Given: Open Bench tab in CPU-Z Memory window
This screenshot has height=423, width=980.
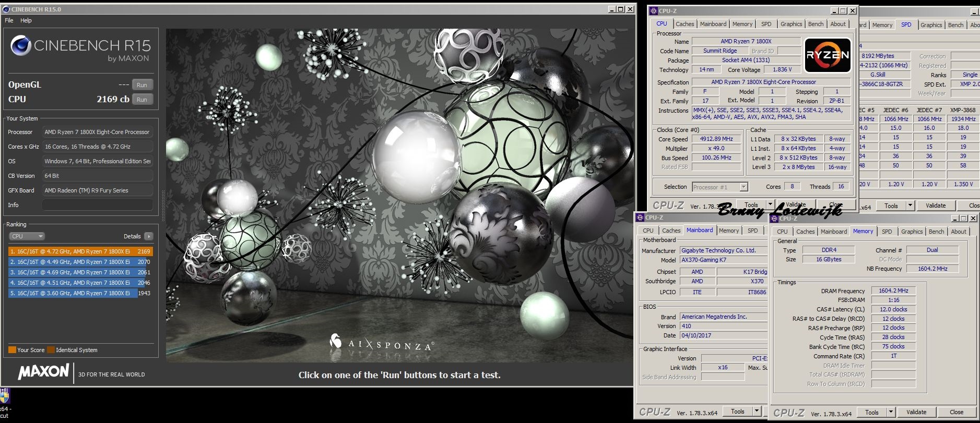Looking at the screenshot, I should [x=936, y=232].
